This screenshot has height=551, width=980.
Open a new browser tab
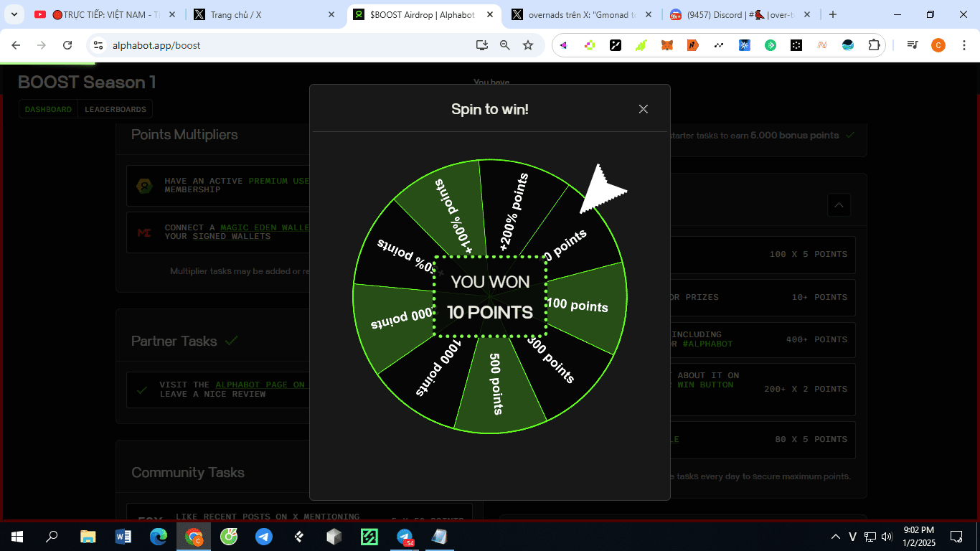pos(833,14)
